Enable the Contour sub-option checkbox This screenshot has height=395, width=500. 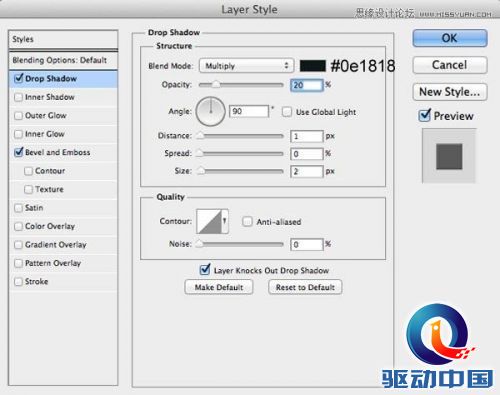click(28, 171)
